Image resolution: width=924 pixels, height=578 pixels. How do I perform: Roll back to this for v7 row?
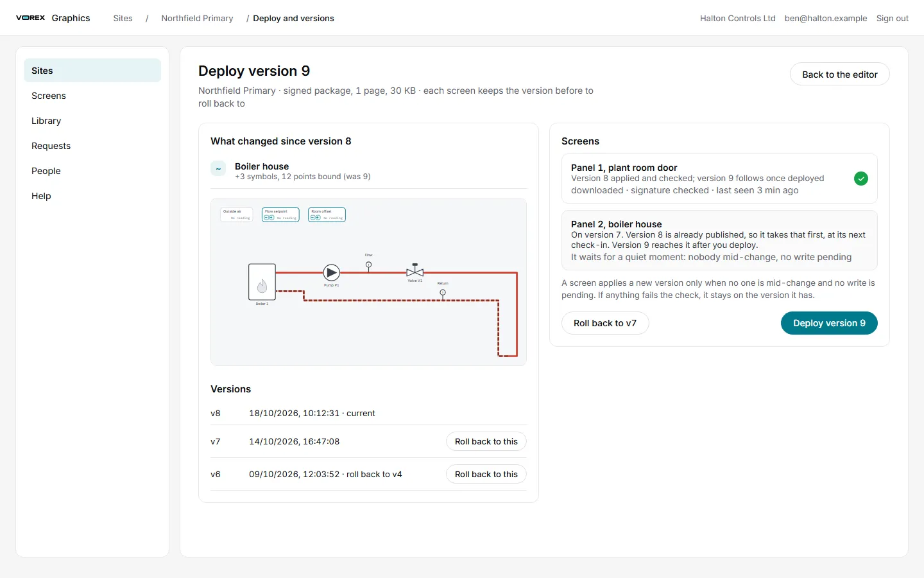[x=486, y=441]
